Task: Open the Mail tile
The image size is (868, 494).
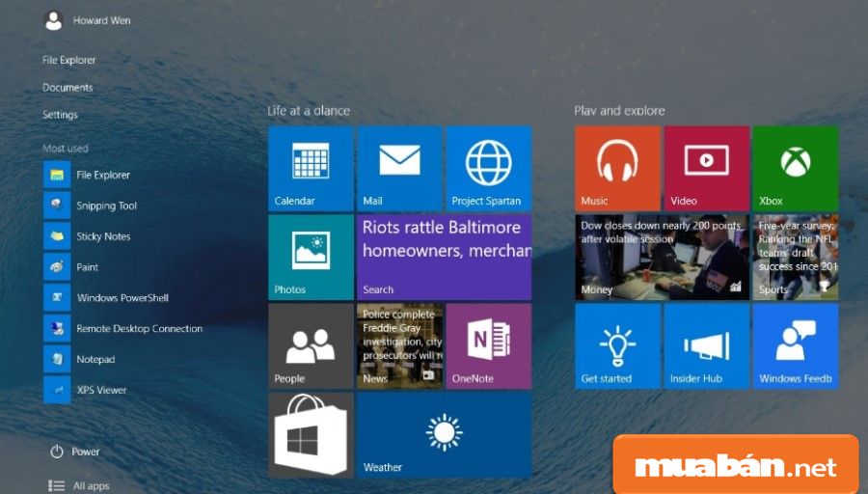Action: (x=399, y=168)
